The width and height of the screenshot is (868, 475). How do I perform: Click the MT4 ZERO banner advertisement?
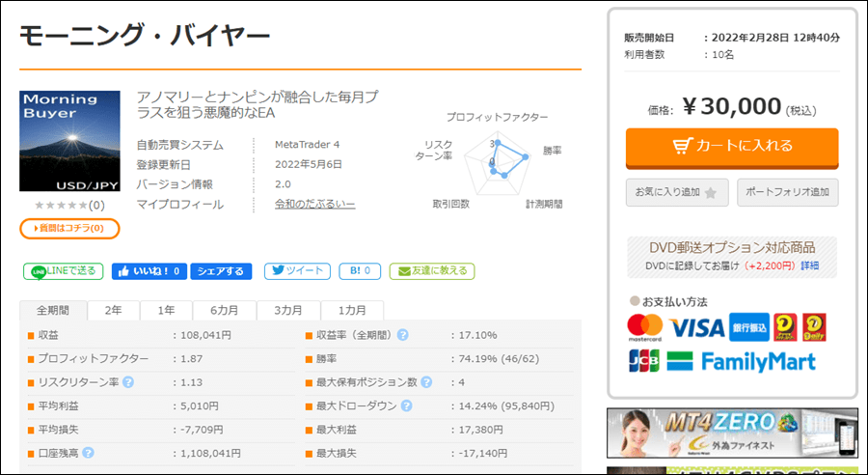732,433
